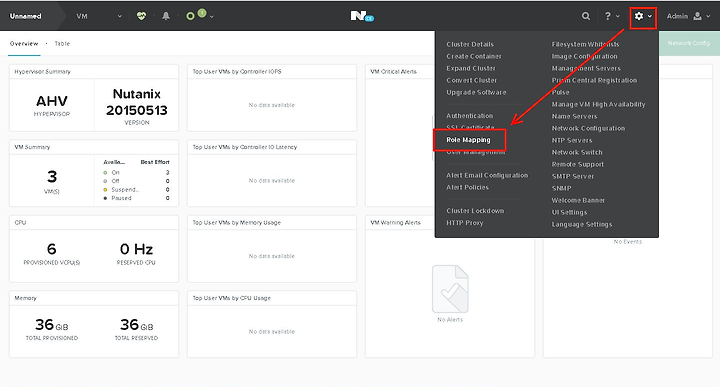Open Image Configuration menu entry
The image size is (720, 387).
(x=585, y=56)
